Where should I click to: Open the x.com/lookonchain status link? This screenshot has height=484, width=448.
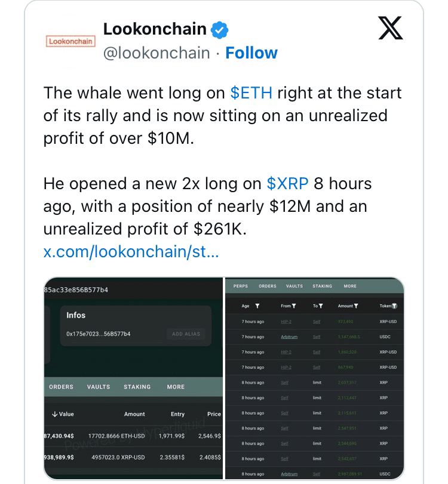(x=131, y=251)
